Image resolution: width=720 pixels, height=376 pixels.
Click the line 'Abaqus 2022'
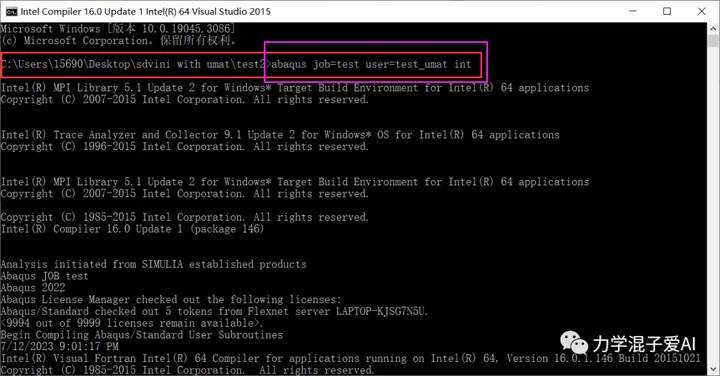point(33,287)
